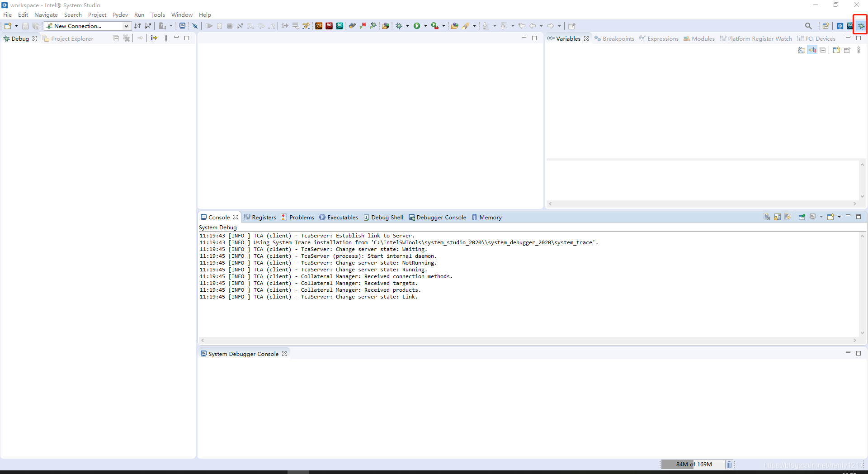Open the File menu

coord(8,15)
